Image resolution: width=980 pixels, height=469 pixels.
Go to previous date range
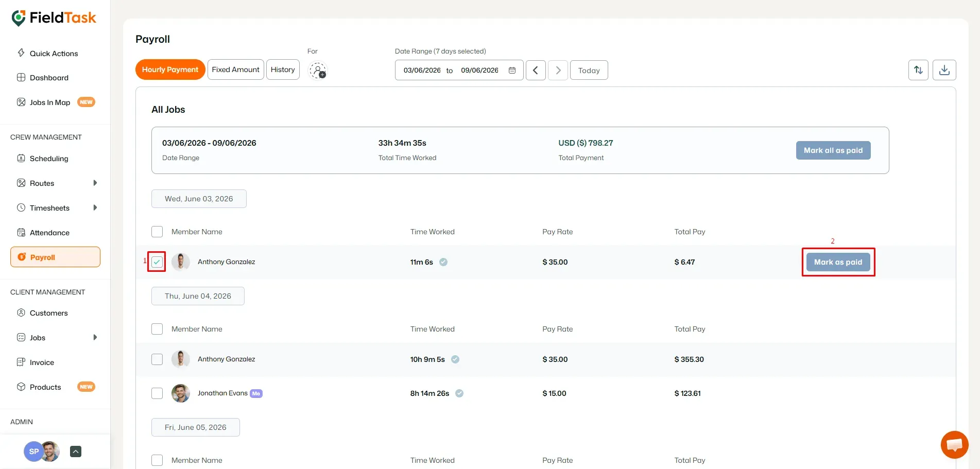pos(536,70)
